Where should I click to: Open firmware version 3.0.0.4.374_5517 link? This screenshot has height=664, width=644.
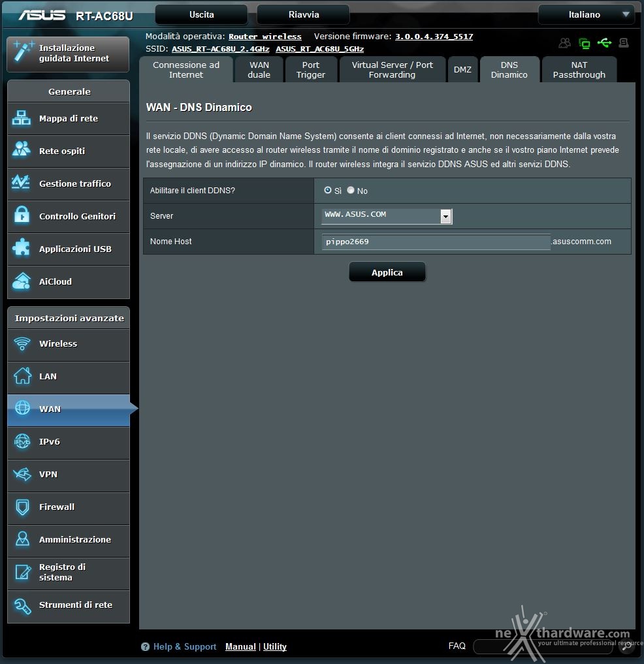tap(434, 37)
